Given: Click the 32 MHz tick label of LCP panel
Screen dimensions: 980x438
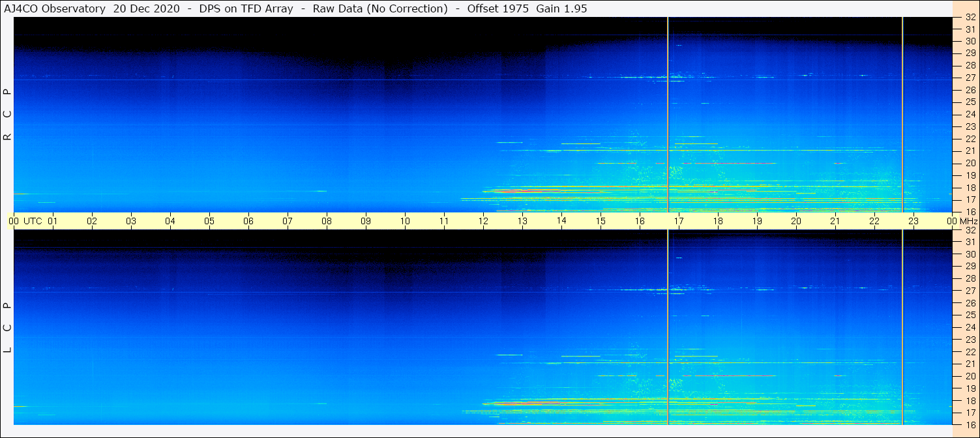Looking at the screenshot, I should coord(970,230).
